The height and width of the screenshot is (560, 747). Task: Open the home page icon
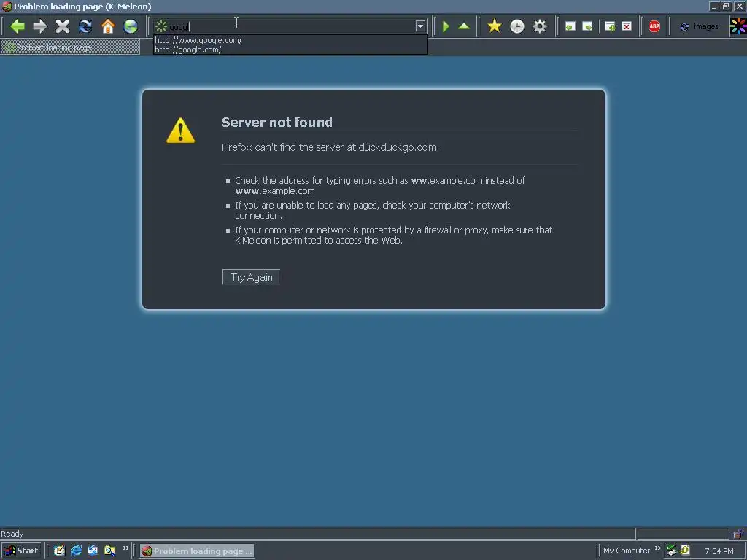pyautogui.click(x=108, y=26)
